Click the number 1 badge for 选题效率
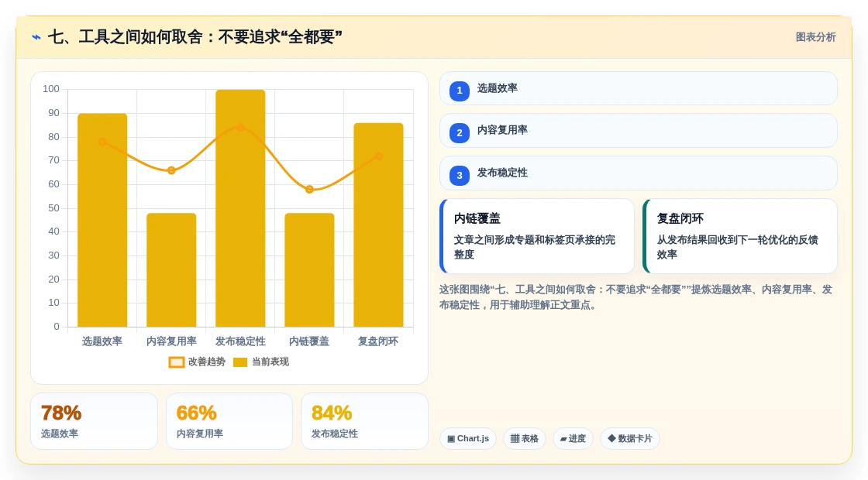 [460, 91]
